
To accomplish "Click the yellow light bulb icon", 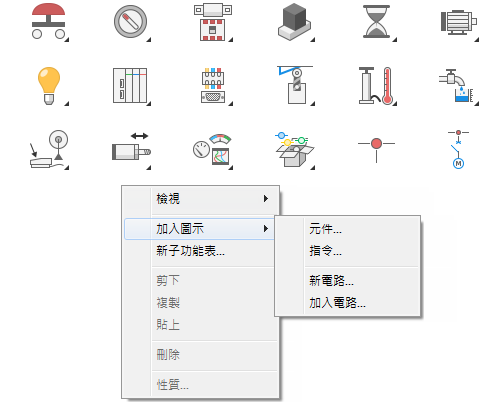I will [x=49, y=86].
